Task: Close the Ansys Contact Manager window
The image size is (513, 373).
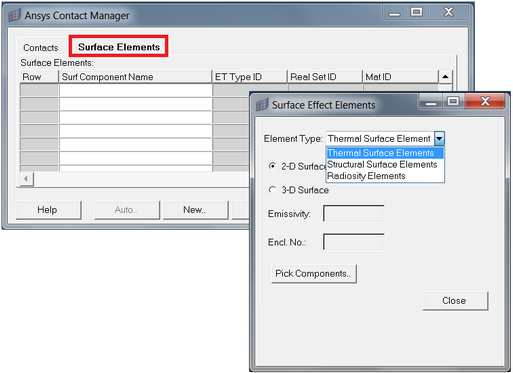Action: pos(449,13)
